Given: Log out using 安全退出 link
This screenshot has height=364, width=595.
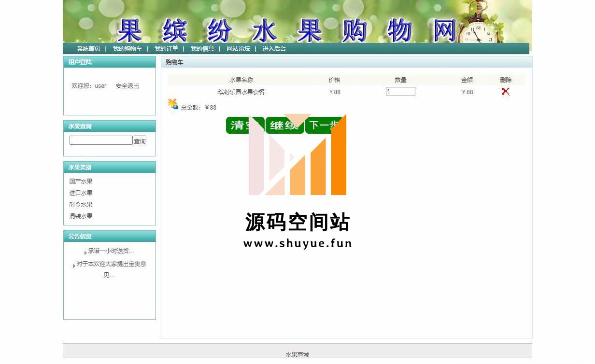Looking at the screenshot, I should 127,86.
